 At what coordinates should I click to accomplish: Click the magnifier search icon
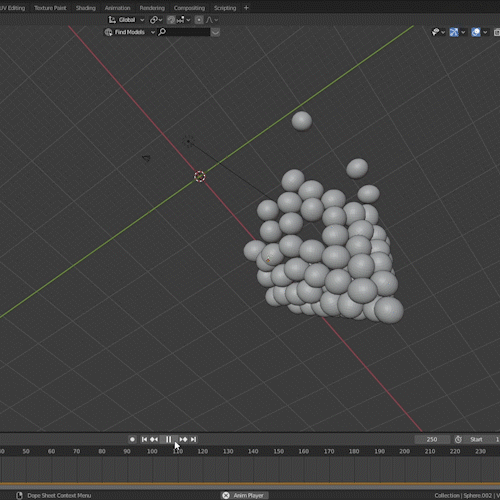(x=162, y=32)
